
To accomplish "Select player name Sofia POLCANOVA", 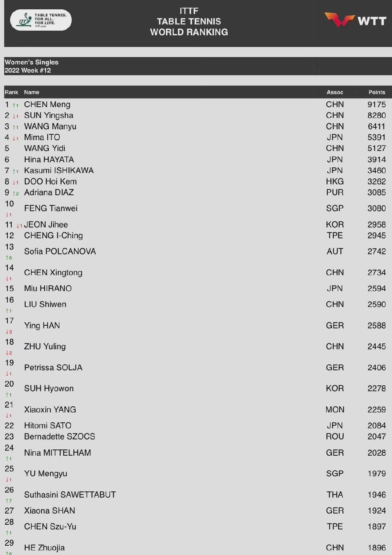I will point(60,251).
